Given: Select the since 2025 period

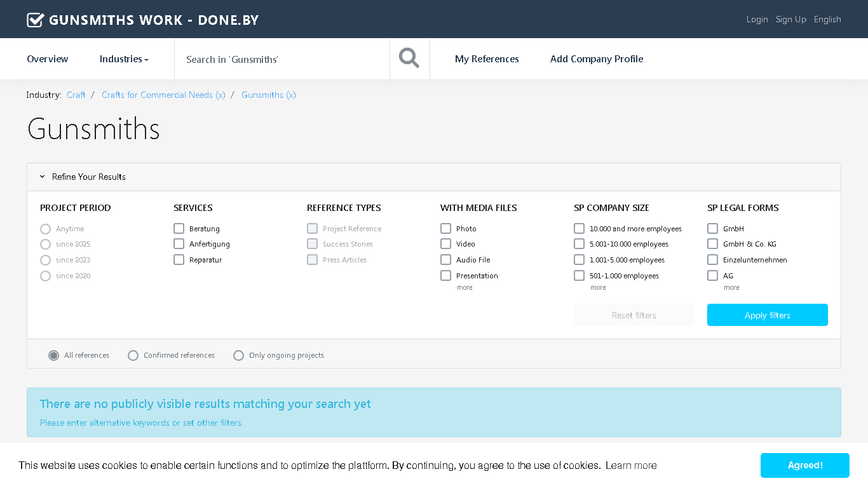Looking at the screenshot, I should coord(45,245).
